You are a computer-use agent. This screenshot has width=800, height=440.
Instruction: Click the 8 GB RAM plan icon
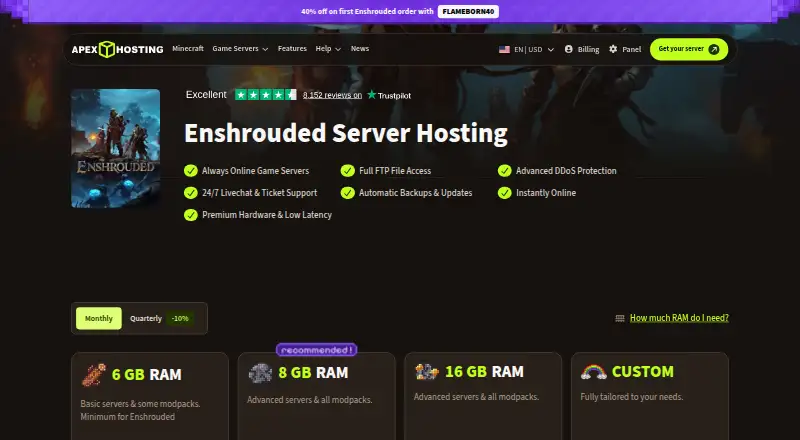point(260,373)
